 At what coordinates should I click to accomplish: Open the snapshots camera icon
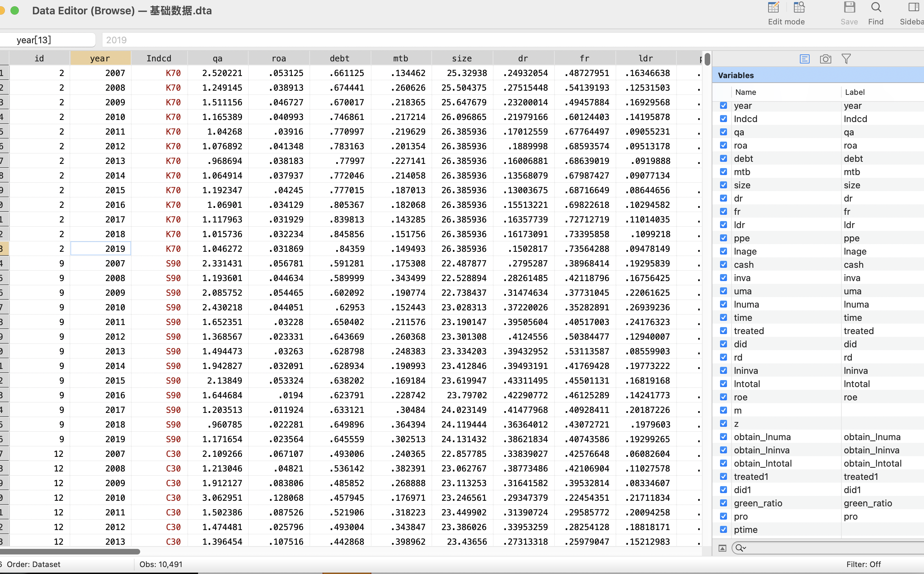point(825,59)
